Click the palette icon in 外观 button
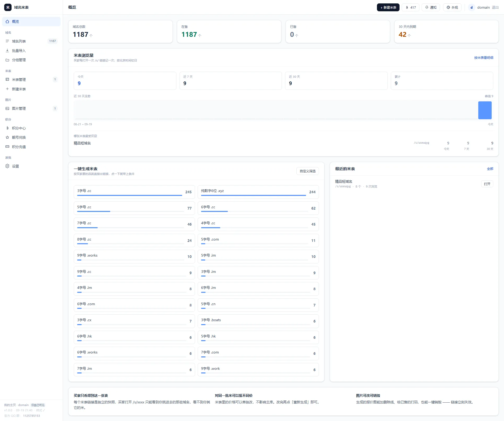504x421 pixels. click(448, 7)
